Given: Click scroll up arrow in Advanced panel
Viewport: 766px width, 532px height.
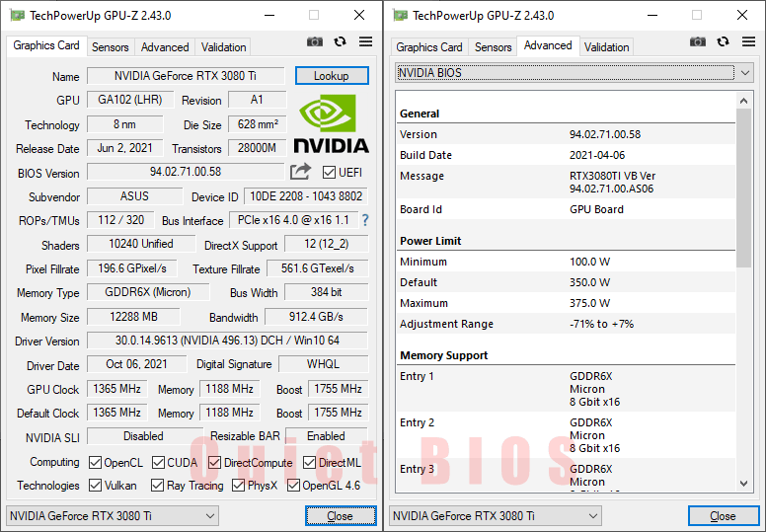Looking at the screenshot, I should pyautogui.click(x=743, y=101).
